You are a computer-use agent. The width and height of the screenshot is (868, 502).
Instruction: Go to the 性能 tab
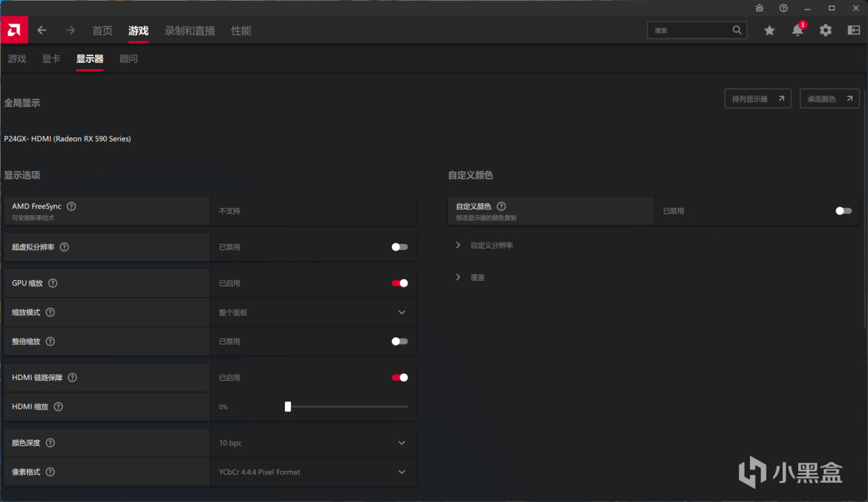pyautogui.click(x=241, y=30)
